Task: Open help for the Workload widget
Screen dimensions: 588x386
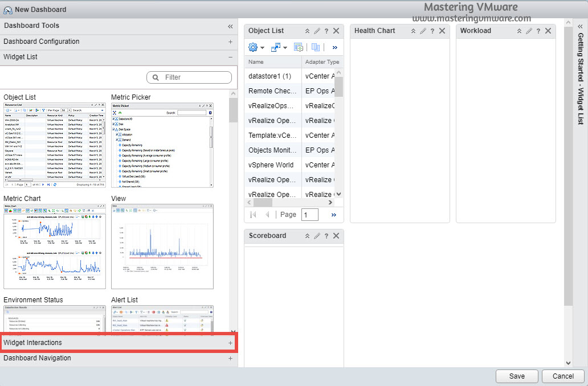Action: (x=538, y=31)
